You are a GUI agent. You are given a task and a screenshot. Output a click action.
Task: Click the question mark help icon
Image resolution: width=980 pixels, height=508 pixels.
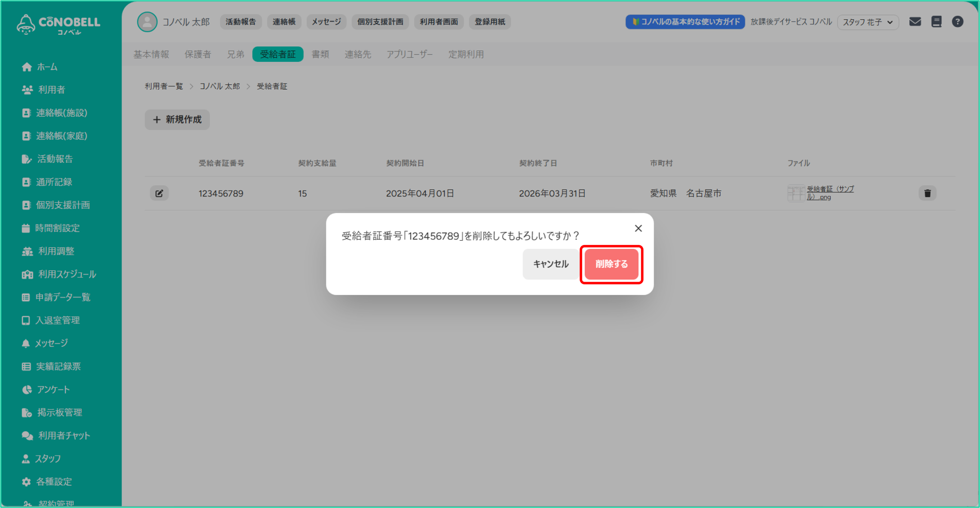[957, 22]
